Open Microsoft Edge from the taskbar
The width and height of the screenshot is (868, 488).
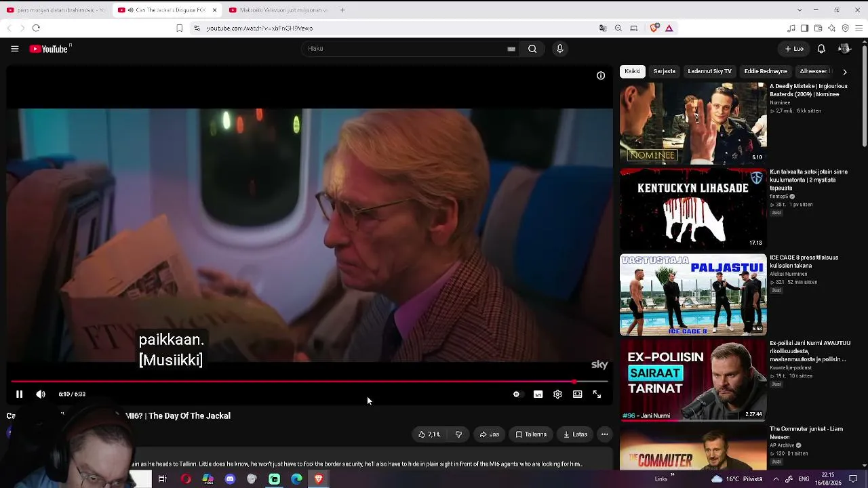(x=296, y=479)
